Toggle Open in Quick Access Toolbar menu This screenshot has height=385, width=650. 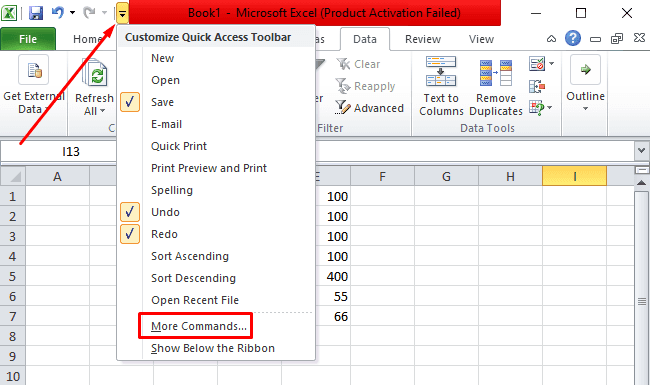(x=216, y=80)
